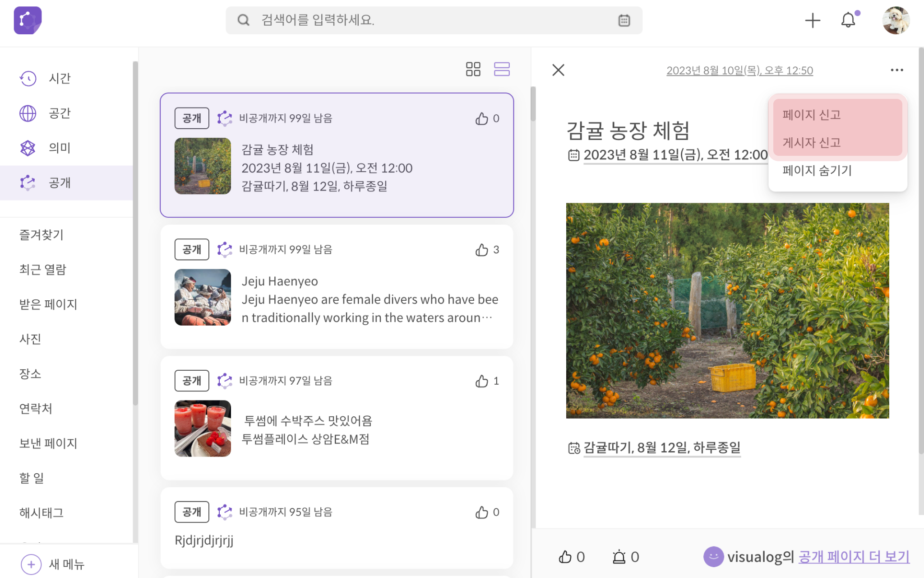Viewport: 924px width, 578px height.
Task: Open 최근 열람 in the sidebar
Action: click(x=43, y=270)
